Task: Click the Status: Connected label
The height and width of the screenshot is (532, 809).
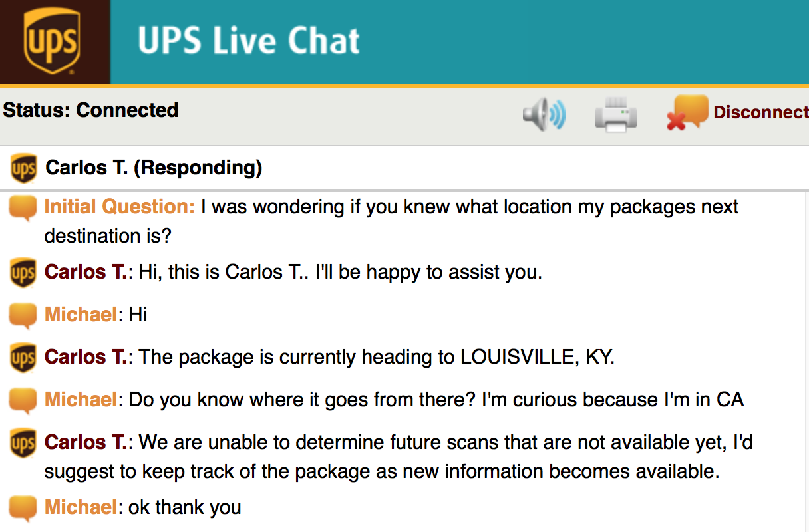Action: (91, 110)
